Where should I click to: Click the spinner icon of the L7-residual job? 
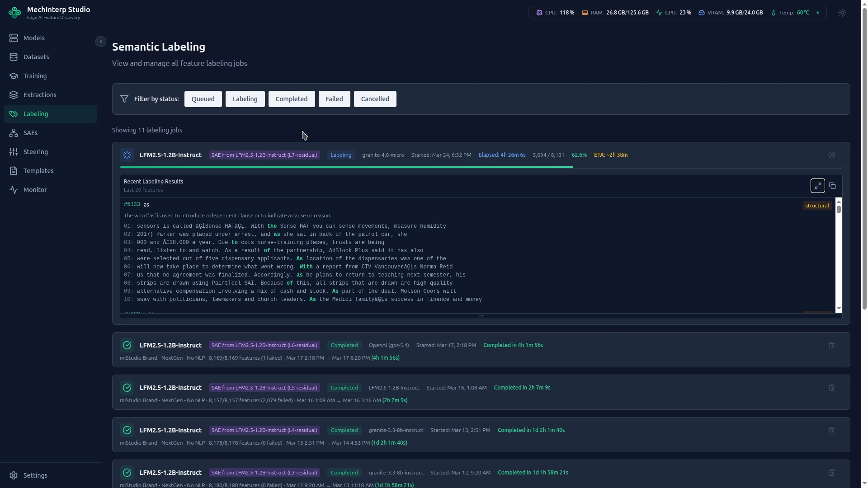coord(127,155)
